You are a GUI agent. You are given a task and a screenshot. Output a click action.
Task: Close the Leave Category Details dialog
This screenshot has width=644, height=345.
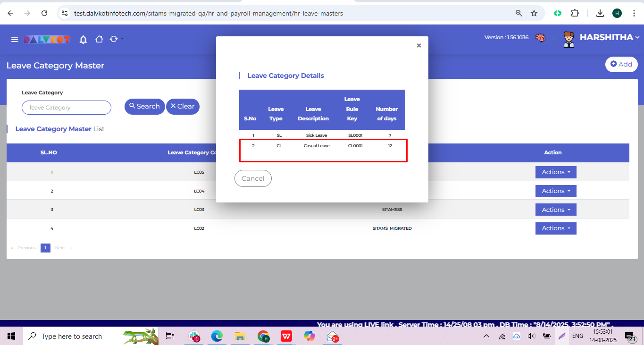[x=418, y=46]
